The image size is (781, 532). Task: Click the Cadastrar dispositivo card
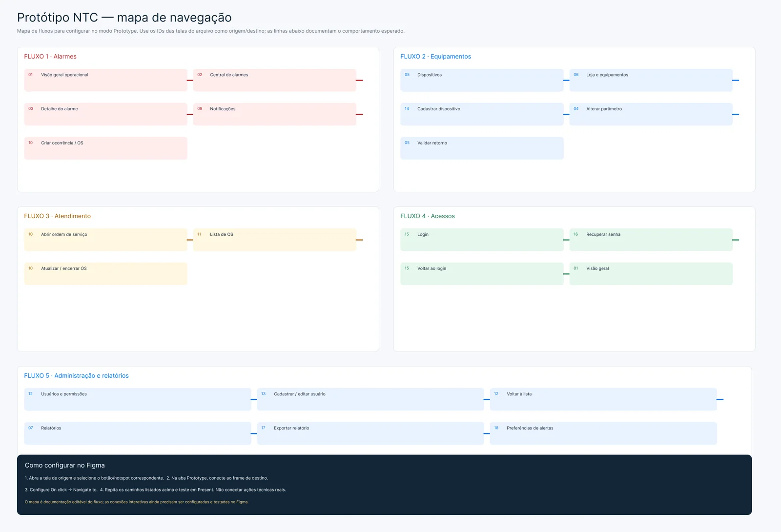click(x=482, y=114)
